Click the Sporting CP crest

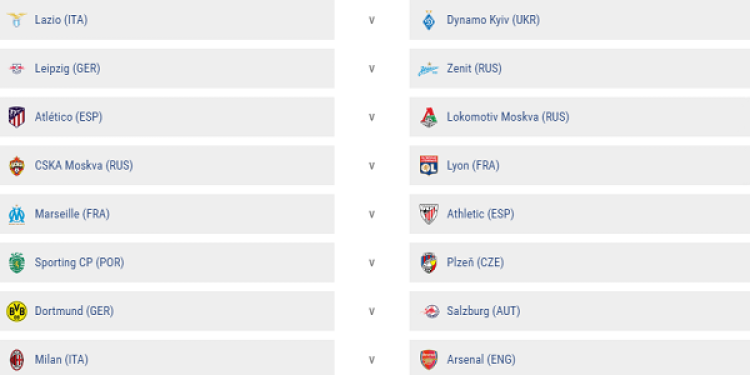[17, 263]
